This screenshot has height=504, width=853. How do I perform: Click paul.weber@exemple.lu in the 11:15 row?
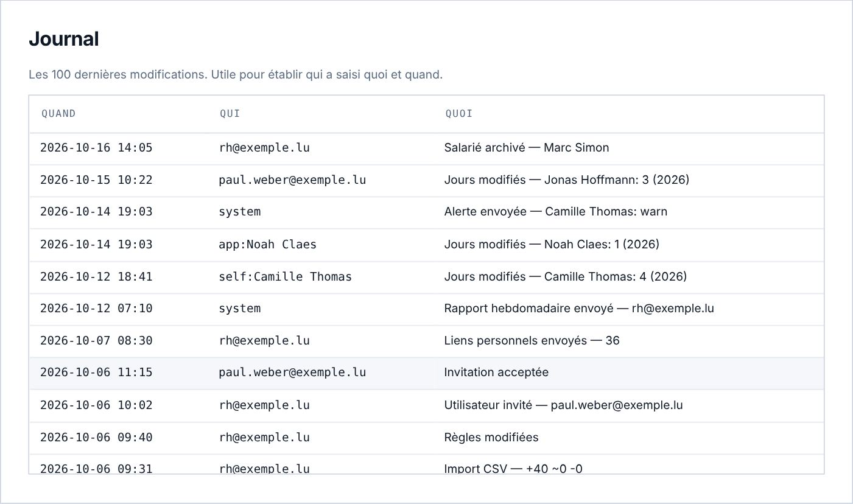tap(292, 373)
